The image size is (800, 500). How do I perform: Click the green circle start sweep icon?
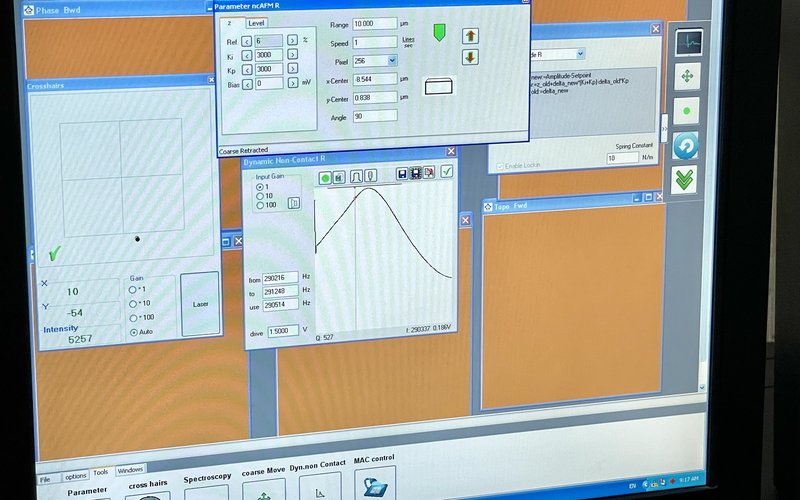click(325, 177)
